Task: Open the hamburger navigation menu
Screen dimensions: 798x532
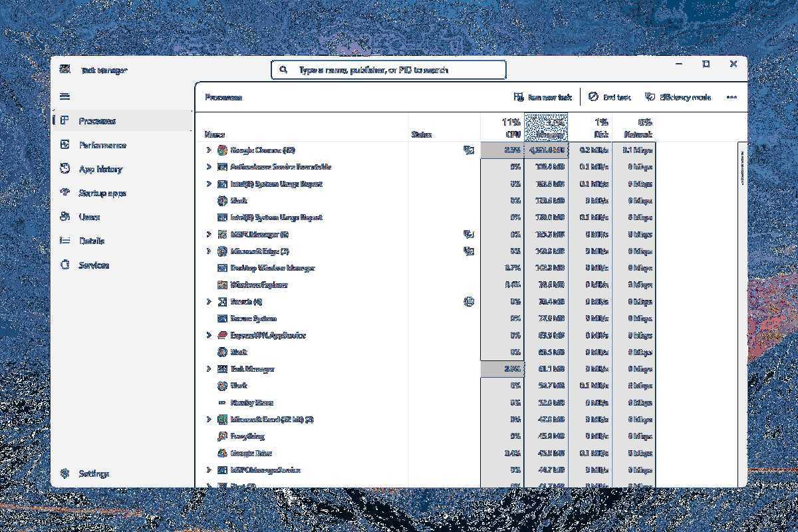Action: [x=65, y=96]
